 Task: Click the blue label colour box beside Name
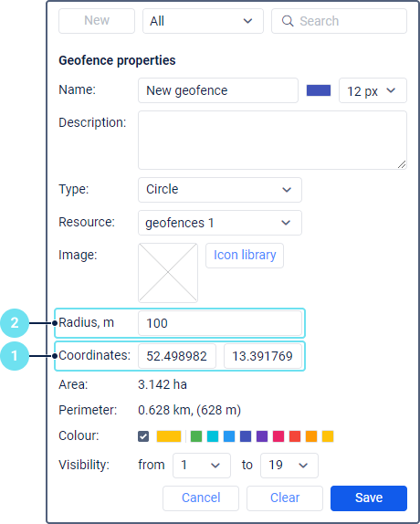click(319, 90)
